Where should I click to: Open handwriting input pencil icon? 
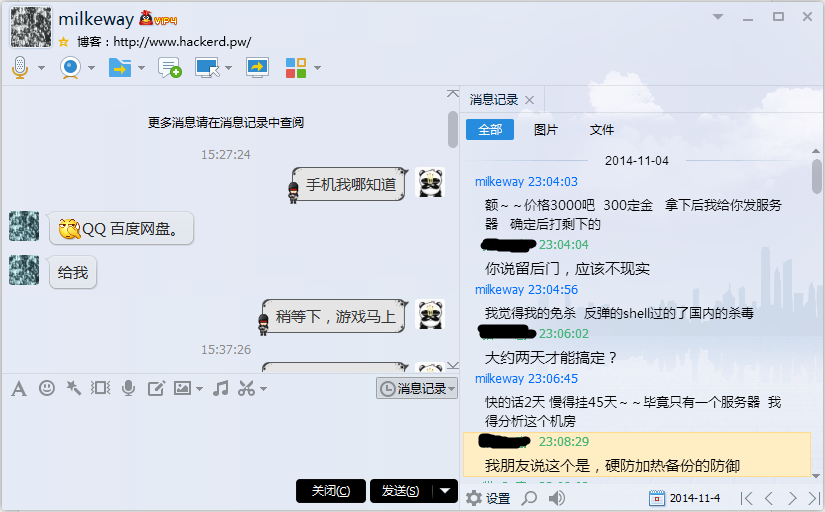(x=156, y=388)
